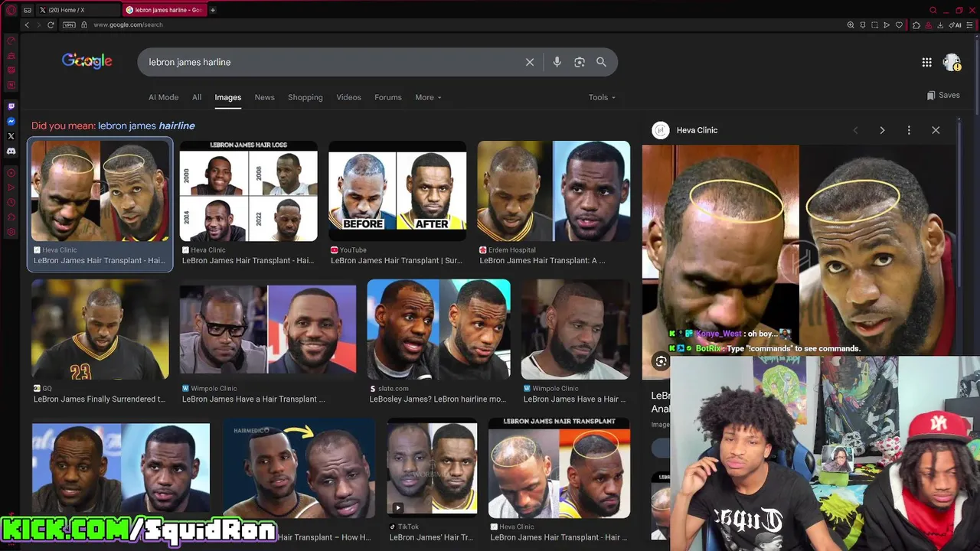
Task: Switch to the News tab
Action: 264,97
